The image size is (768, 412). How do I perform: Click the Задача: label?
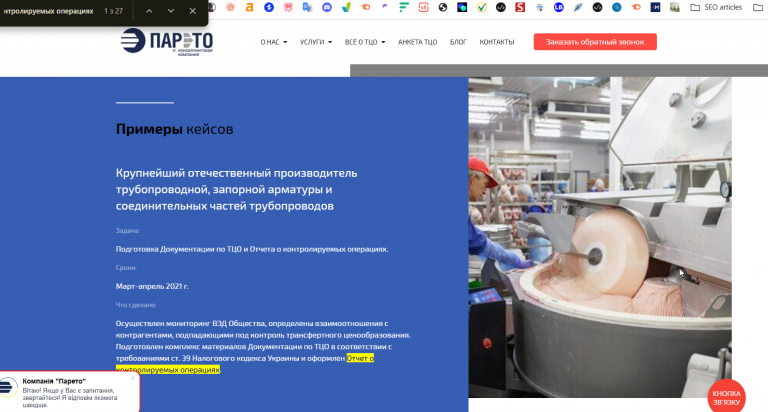coord(128,230)
